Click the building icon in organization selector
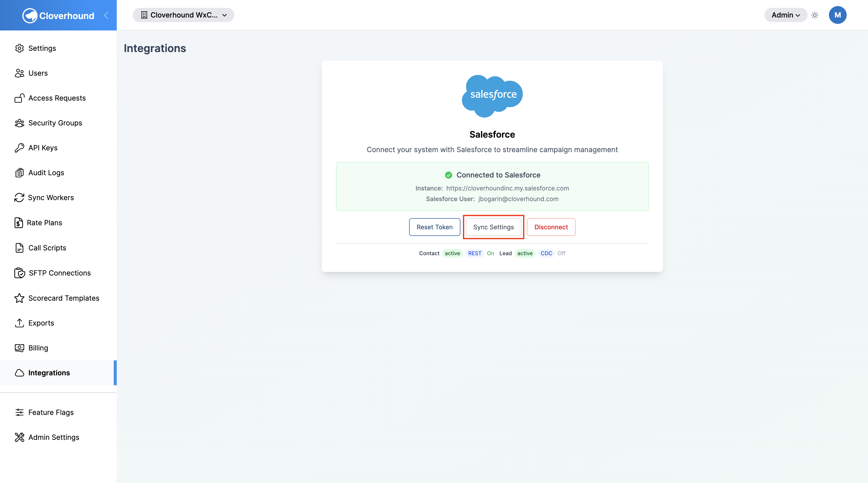The image size is (868, 483). coord(144,15)
